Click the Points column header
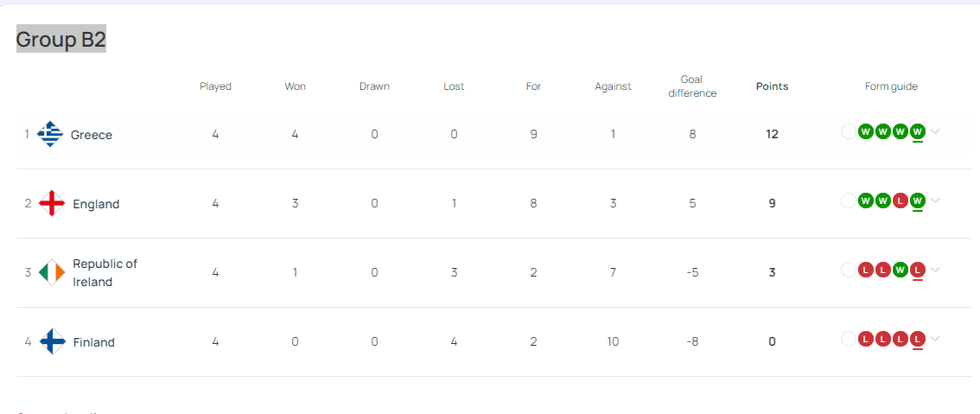The image size is (980, 414). pos(772,86)
